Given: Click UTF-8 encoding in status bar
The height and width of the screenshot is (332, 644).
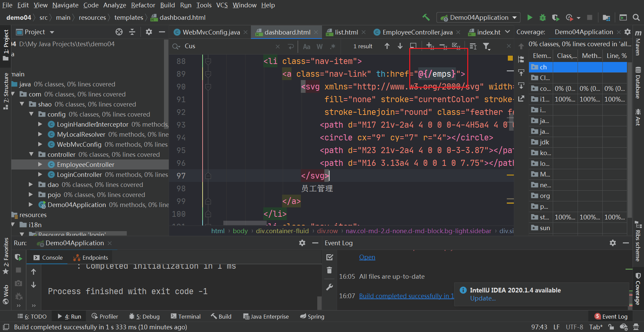Looking at the screenshot, I should point(574,327).
